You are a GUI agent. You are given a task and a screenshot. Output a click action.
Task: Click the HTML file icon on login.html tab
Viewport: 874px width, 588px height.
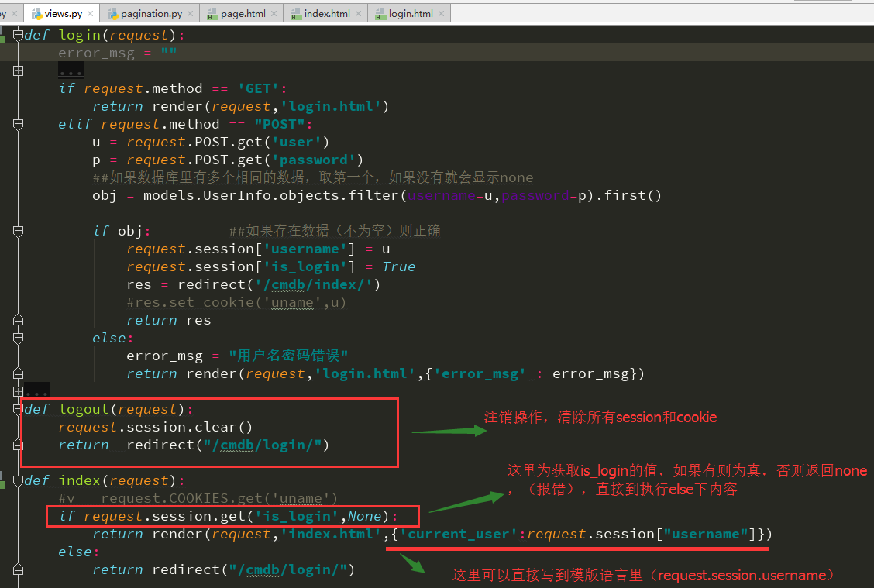click(379, 13)
